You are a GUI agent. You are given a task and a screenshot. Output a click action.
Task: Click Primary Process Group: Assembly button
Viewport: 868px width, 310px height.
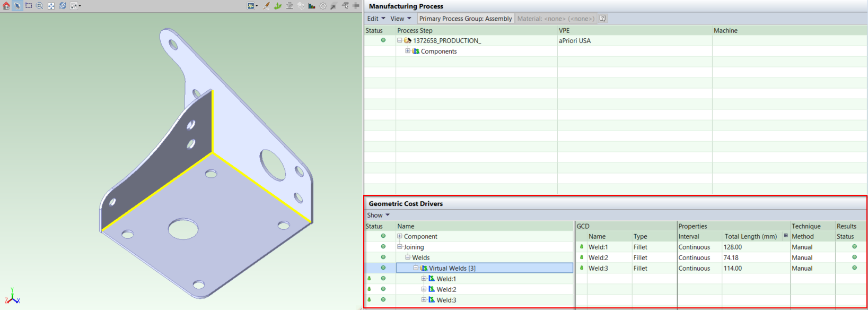[x=465, y=19]
